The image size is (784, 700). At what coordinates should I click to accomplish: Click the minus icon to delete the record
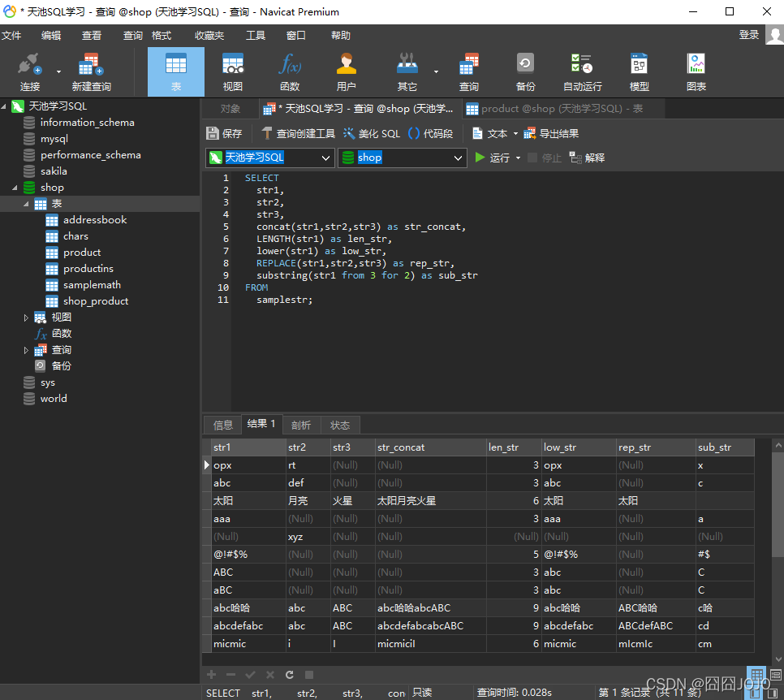point(230,675)
